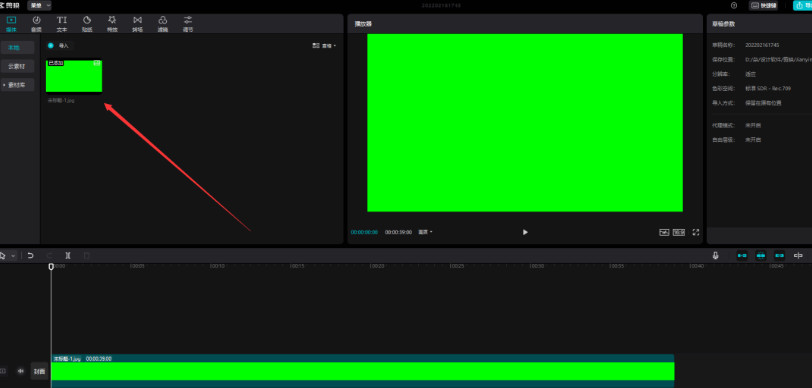Viewport: 812px width, 388px height.
Task: Expand the pointer select tool dropdown arrow
Action: [13, 255]
